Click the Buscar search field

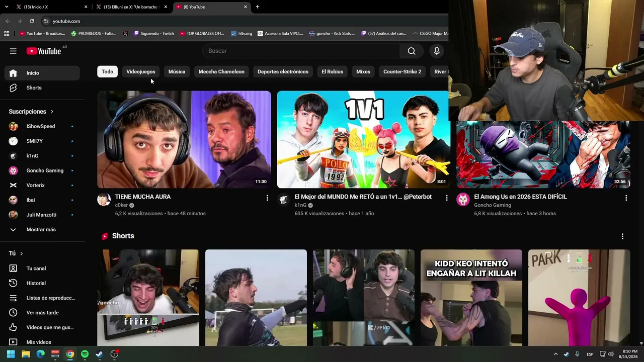[301, 51]
